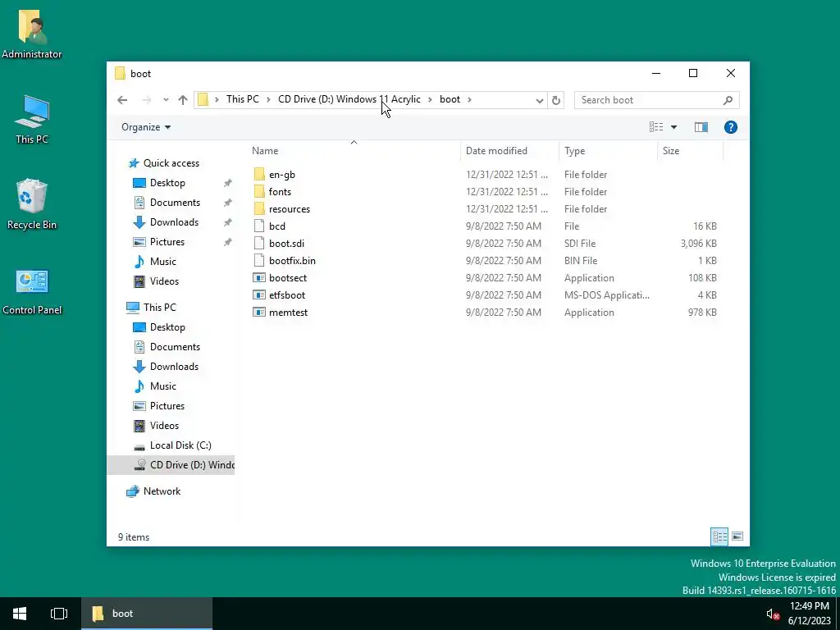
Task: Expand address bar history dropdown
Action: pos(540,100)
